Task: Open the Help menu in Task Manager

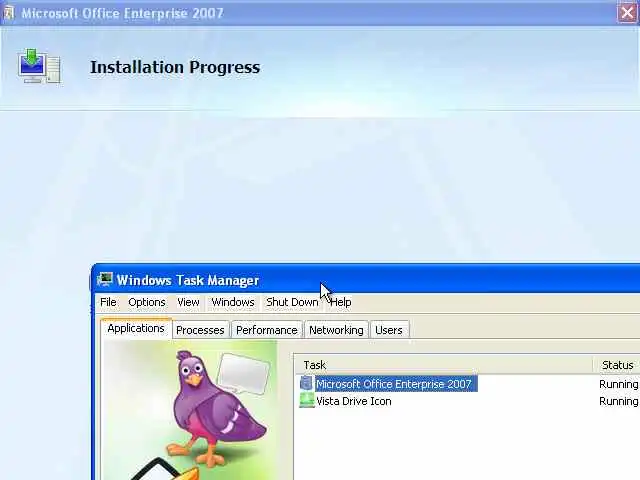Action: pyautogui.click(x=340, y=302)
